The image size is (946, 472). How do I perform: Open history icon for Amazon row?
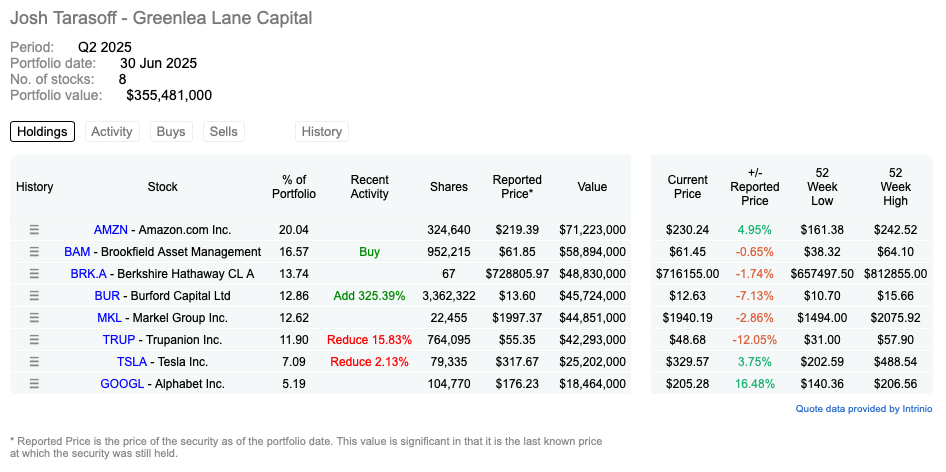click(34, 229)
